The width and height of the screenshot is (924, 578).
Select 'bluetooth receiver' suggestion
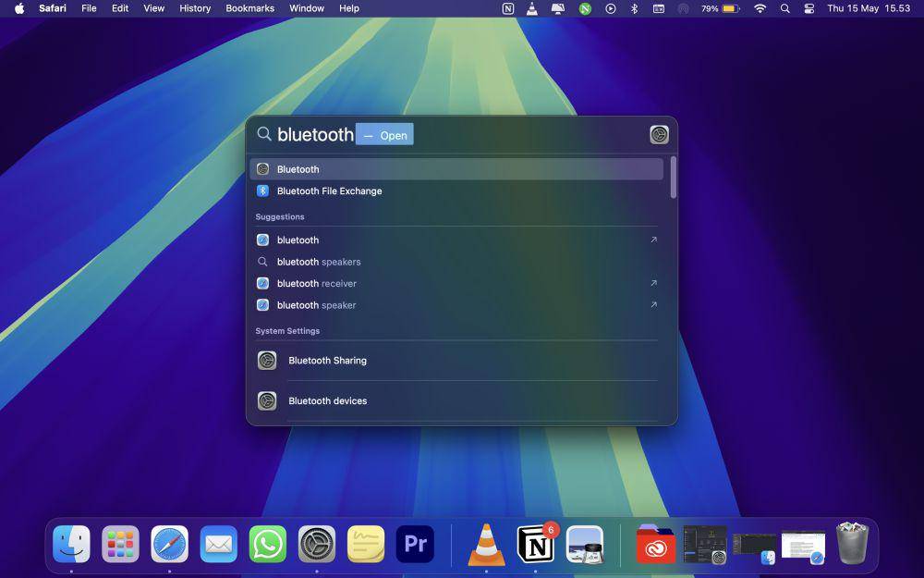tap(456, 284)
